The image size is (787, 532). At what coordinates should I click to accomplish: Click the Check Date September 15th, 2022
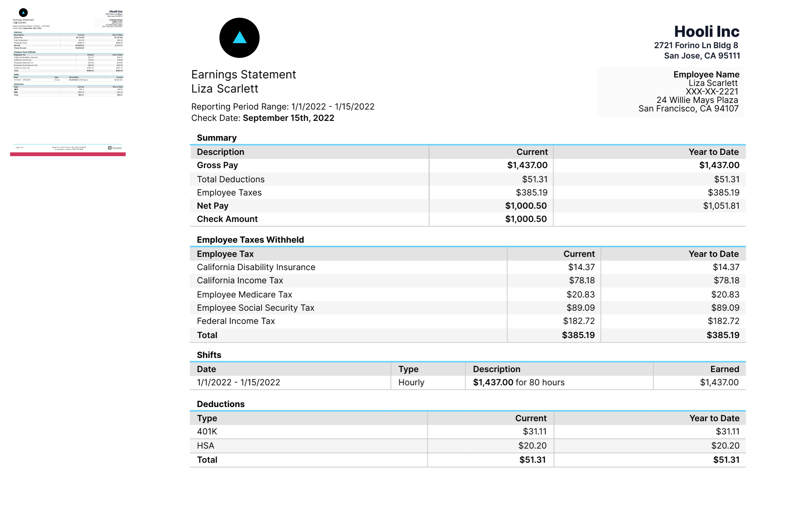288,118
